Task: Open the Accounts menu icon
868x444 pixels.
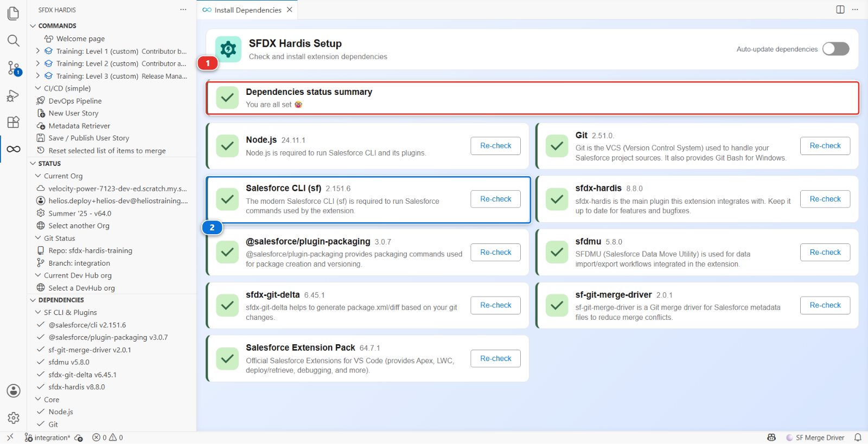Action: [x=14, y=391]
